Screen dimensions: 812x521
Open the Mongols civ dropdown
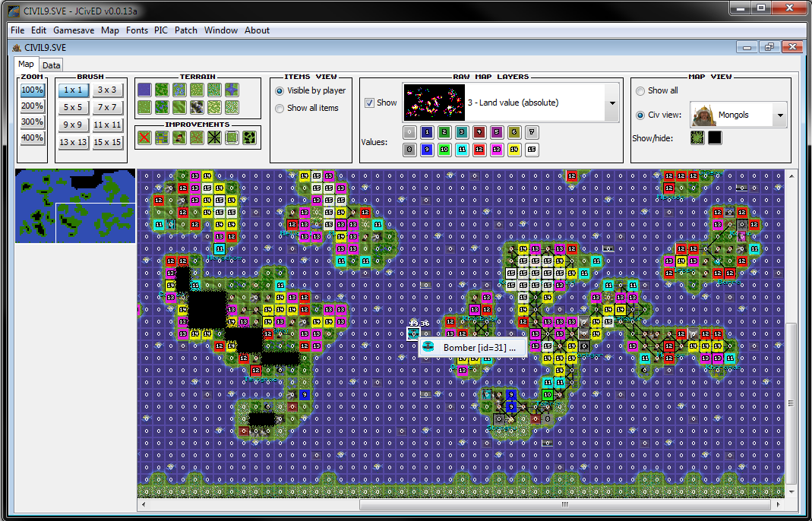780,115
